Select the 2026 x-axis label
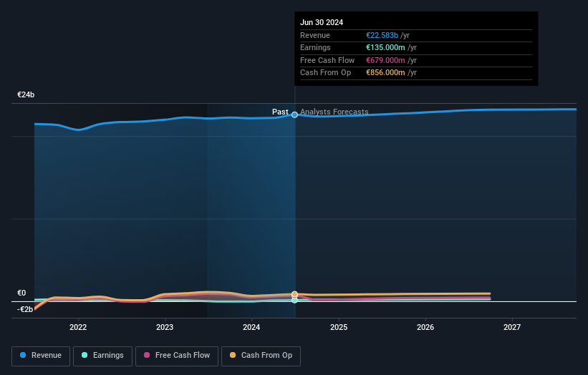 tap(425, 328)
